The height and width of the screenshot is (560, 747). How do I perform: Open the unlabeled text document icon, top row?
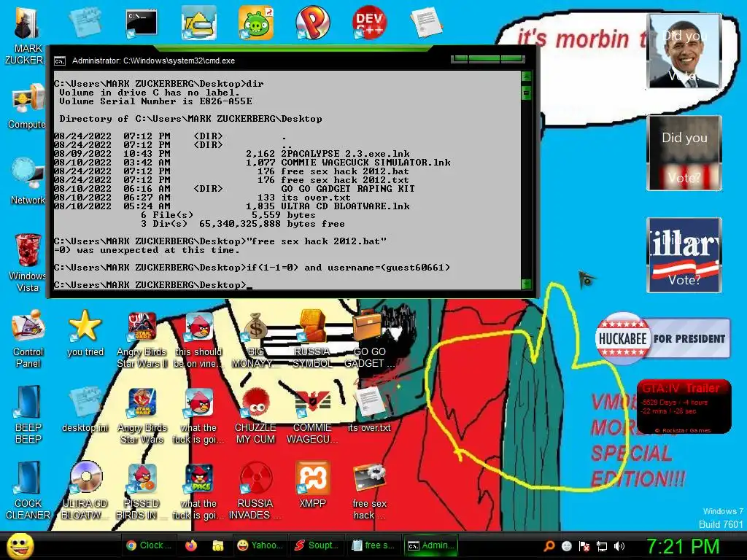coord(426,23)
